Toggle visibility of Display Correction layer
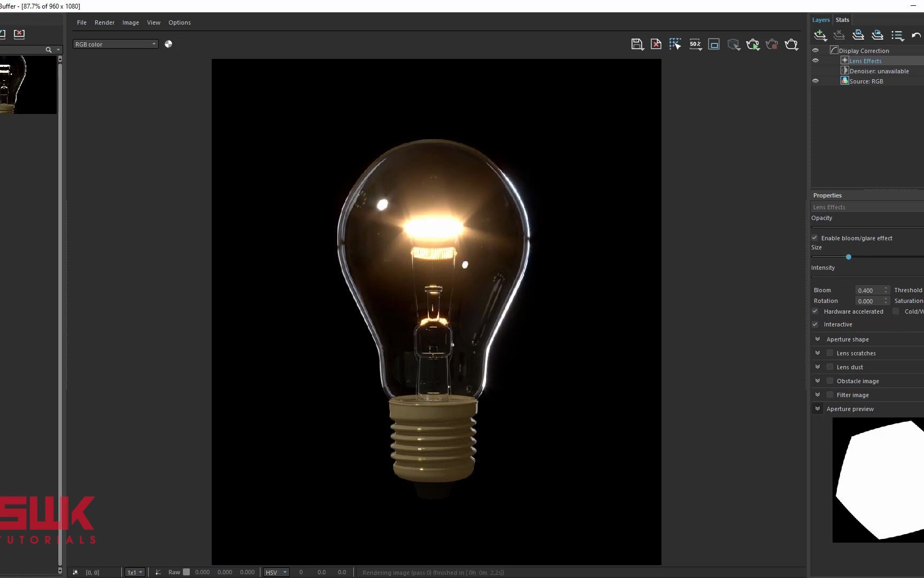This screenshot has width=924, height=578. coord(815,50)
